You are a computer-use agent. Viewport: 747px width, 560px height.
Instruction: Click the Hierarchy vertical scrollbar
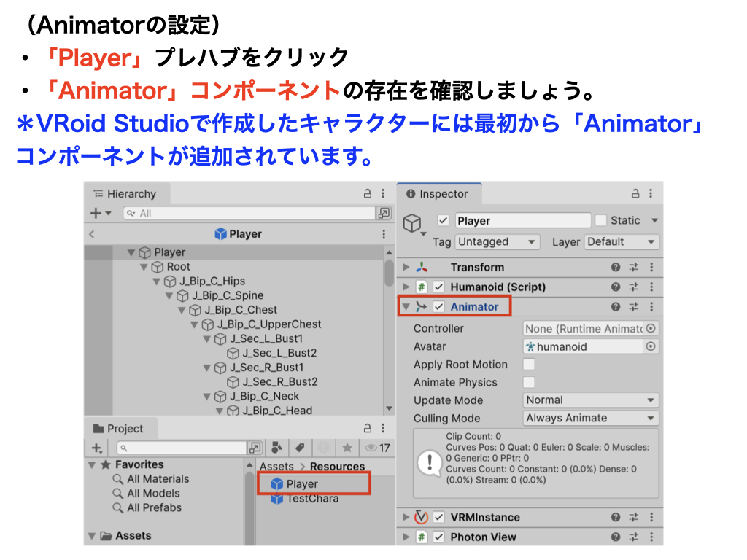(390, 273)
